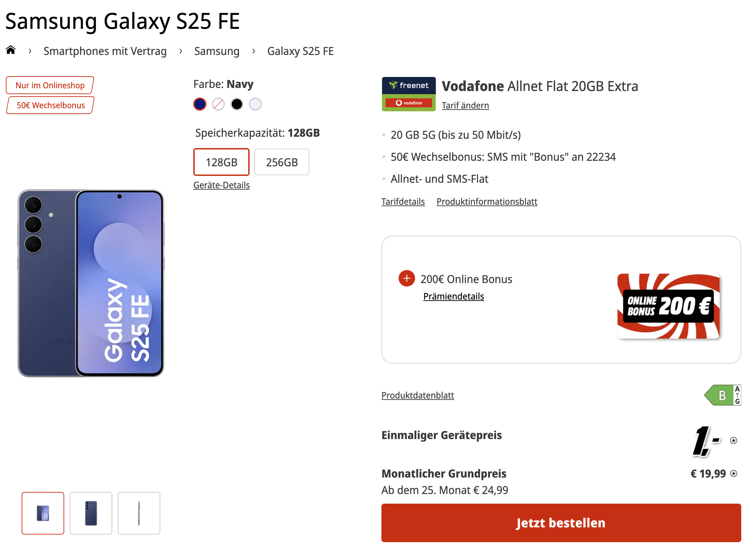Click the freenet Vodafone provider logo
This screenshot has width=756, height=549.
point(409,94)
